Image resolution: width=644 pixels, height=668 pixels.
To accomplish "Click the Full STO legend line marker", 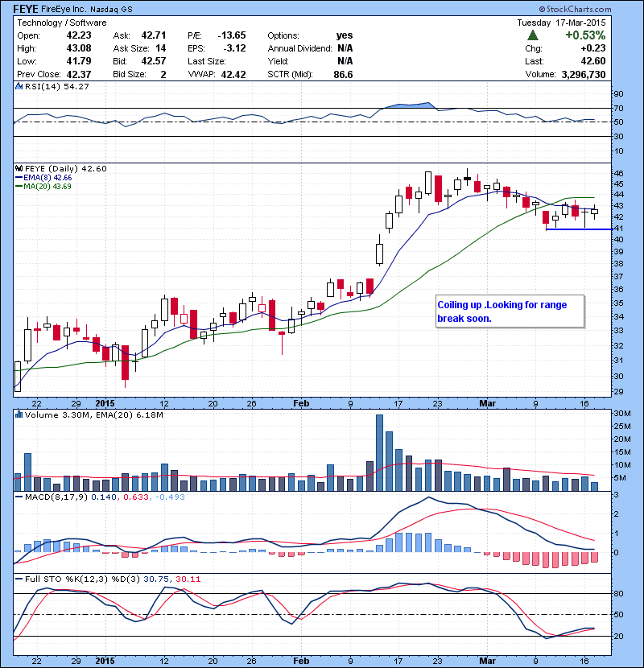I will [19, 579].
